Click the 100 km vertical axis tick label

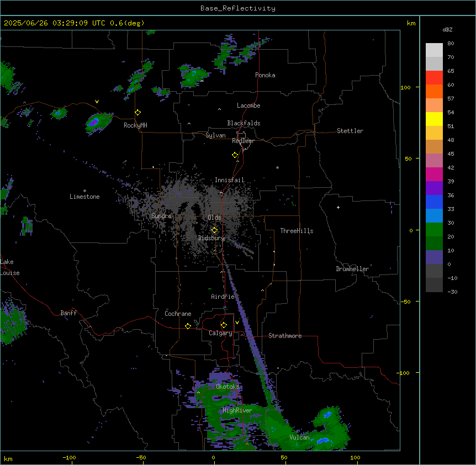coord(405,88)
